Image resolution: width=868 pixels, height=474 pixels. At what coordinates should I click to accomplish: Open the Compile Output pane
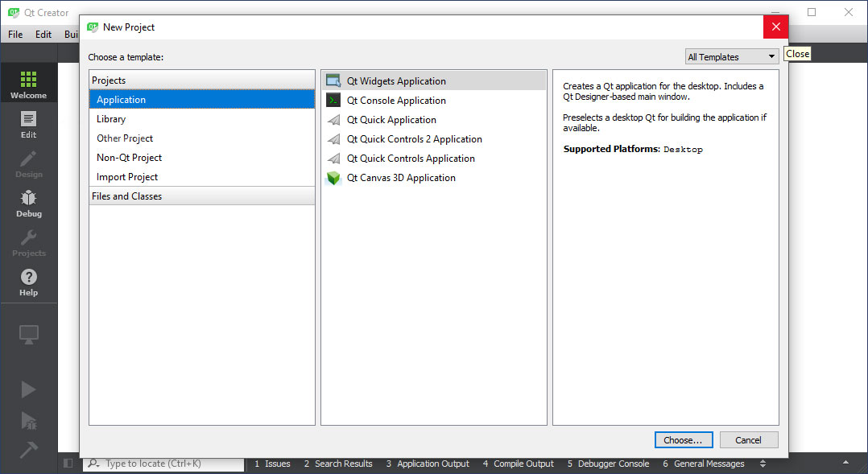pos(519,464)
